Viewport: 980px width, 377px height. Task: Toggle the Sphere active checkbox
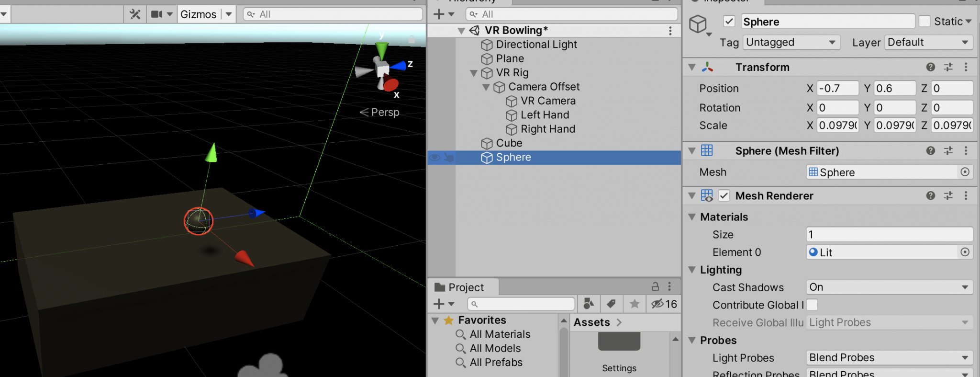pyautogui.click(x=729, y=21)
